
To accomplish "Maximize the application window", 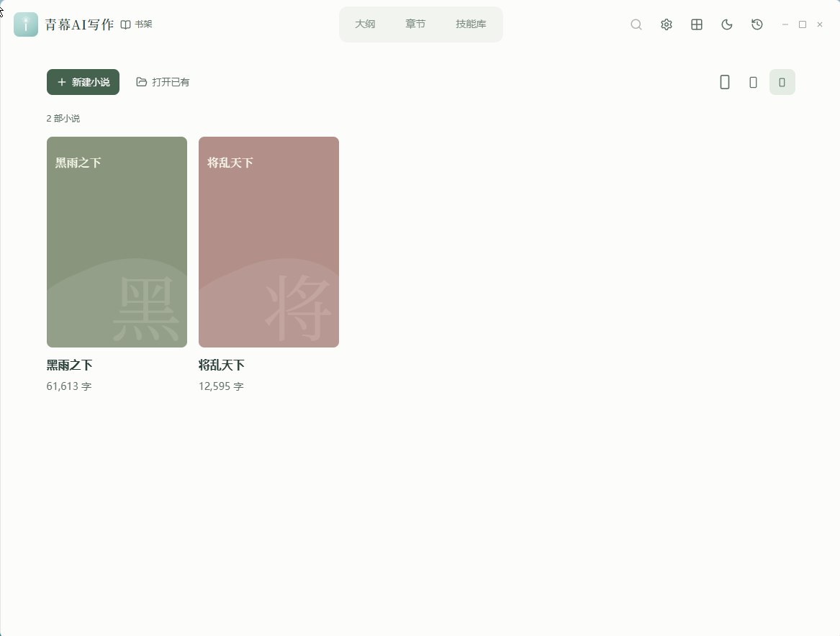I will click(803, 24).
